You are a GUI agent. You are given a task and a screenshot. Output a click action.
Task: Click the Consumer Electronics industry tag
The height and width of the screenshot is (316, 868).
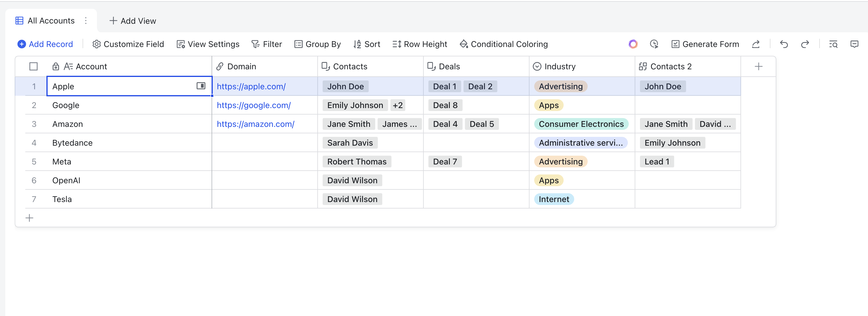click(x=581, y=124)
